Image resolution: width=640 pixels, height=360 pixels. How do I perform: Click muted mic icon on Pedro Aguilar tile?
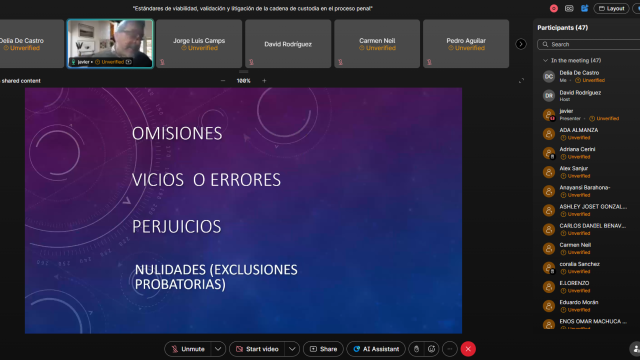pyautogui.click(x=429, y=62)
